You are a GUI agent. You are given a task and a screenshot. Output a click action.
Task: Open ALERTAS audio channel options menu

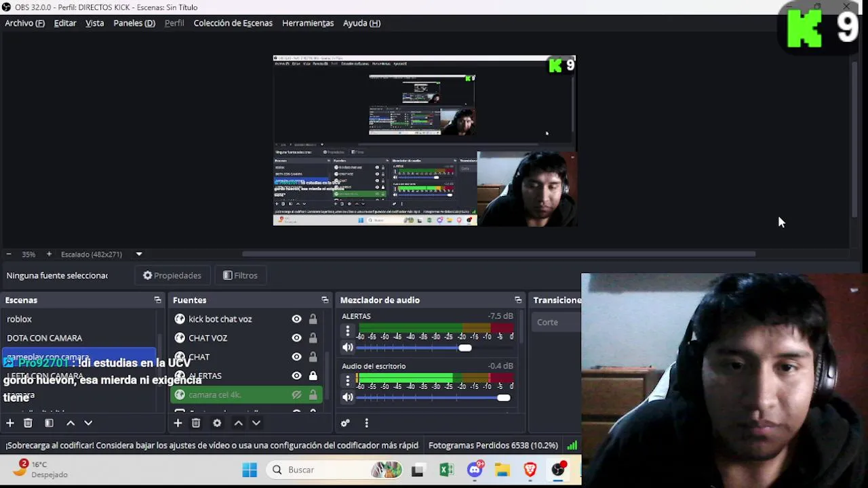[348, 331]
